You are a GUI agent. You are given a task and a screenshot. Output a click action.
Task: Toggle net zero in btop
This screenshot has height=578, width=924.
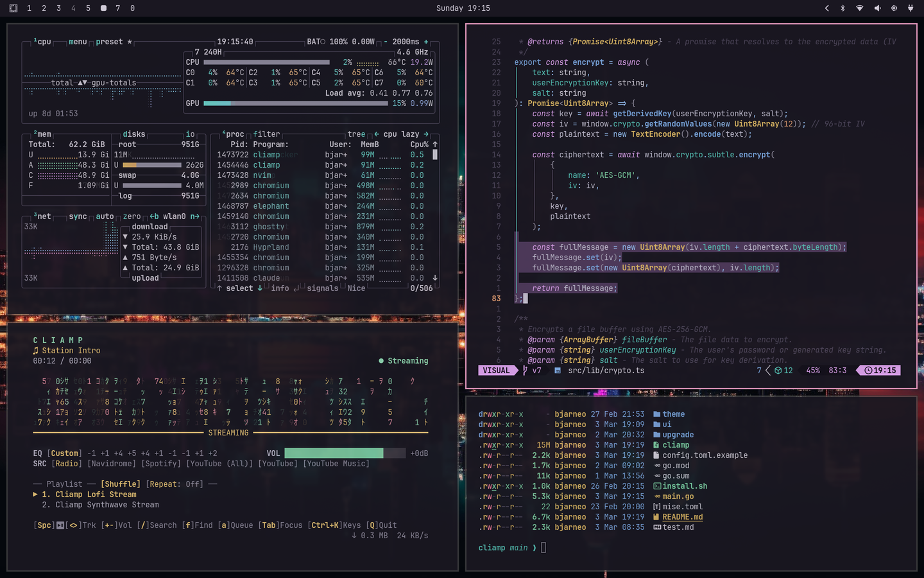pyautogui.click(x=132, y=216)
